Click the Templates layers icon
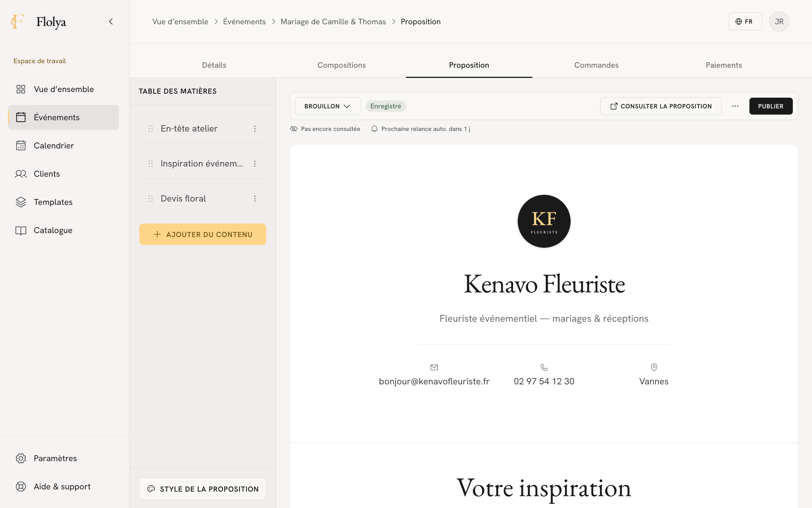The height and width of the screenshot is (508, 812). 21,202
